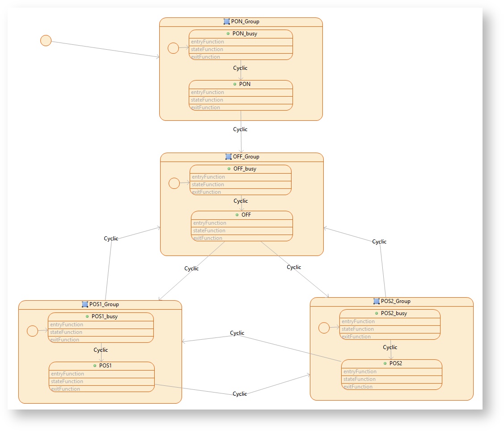Select the PON_busy state title
504x431 pixels.
245,34
